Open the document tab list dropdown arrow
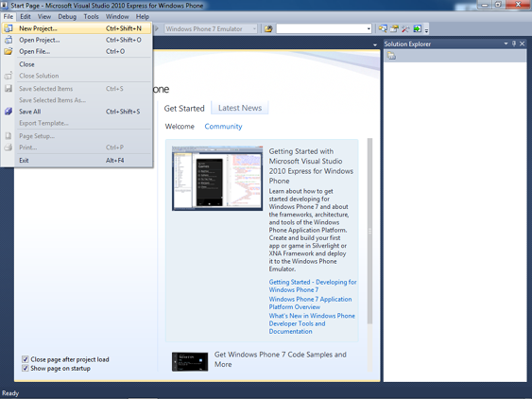 coord(375,44)
